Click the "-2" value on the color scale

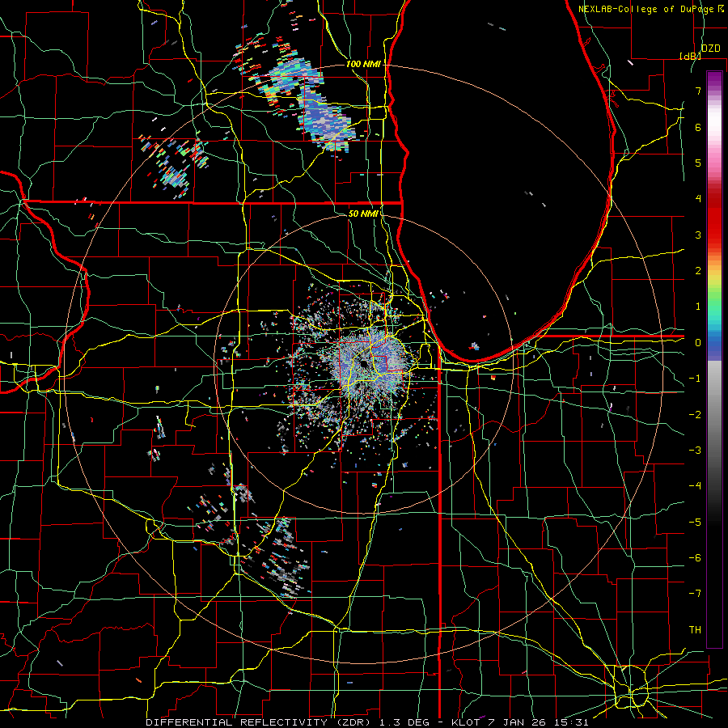click(x=695, y=415)
